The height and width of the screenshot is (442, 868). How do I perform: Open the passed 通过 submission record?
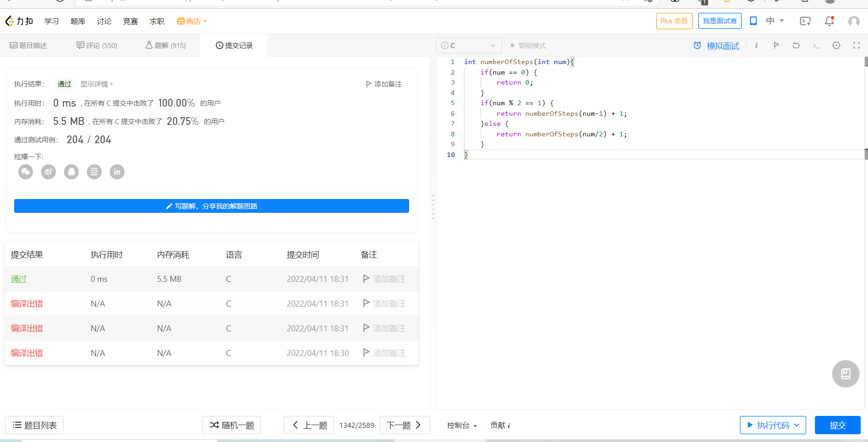pyautogui.click(x=19, y=279)
